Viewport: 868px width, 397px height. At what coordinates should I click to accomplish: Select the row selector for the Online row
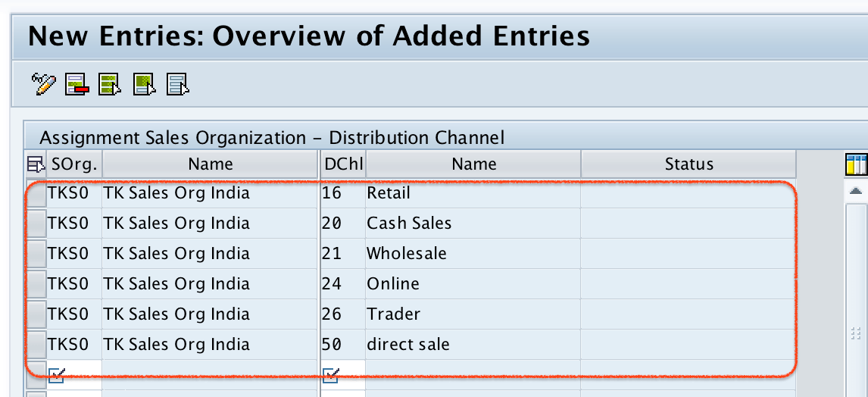pos(36,284)
